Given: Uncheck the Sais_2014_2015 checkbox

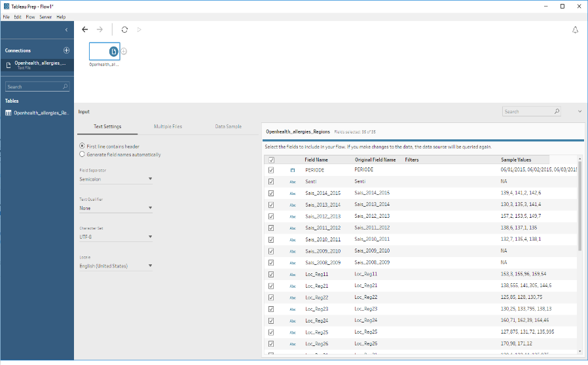Looking at the screenshot, I should (271, 194).
